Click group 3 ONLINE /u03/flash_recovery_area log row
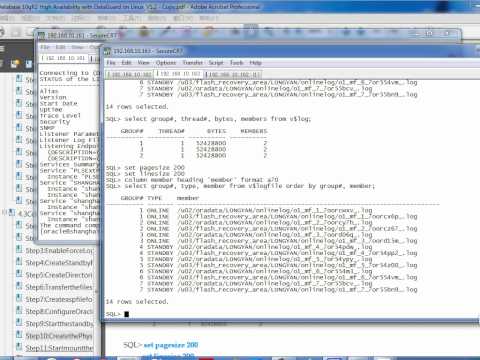 pos(278,240)
